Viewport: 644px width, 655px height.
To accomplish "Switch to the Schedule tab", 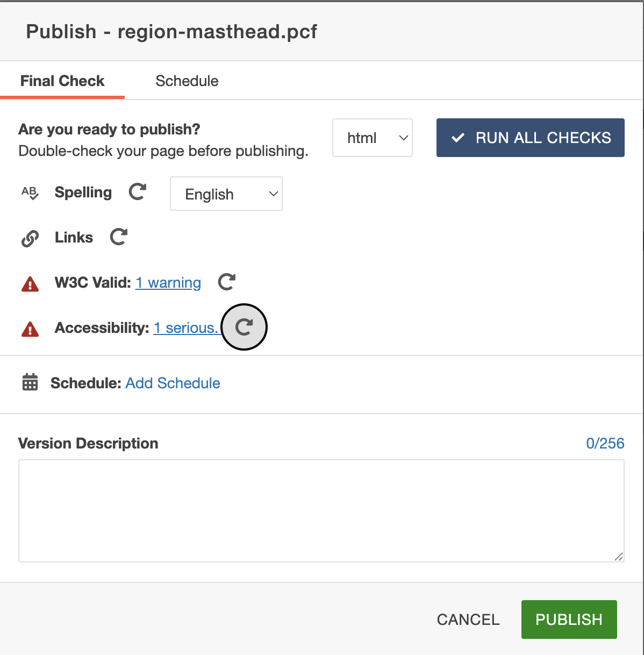I will [x=187, y=81].
